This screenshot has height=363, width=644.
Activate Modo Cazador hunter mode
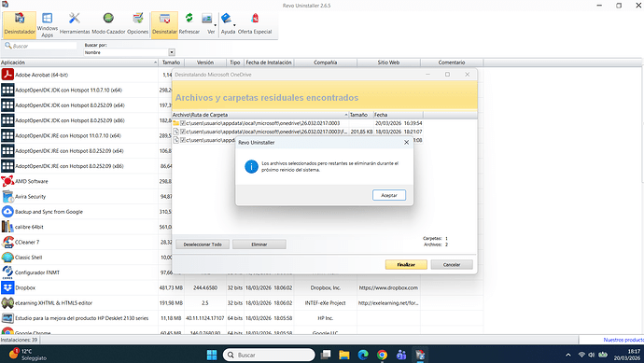pyautogui.click(x=108, y=24)
